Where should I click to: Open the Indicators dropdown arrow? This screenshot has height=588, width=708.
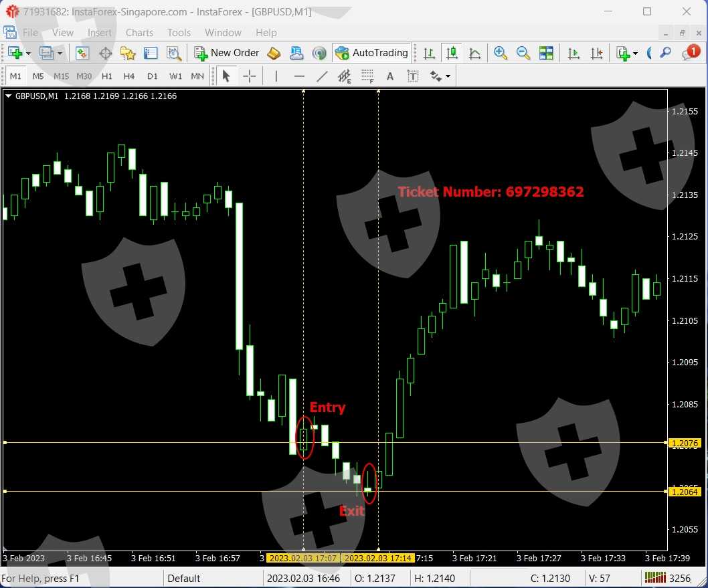click(x=635, y=54)
